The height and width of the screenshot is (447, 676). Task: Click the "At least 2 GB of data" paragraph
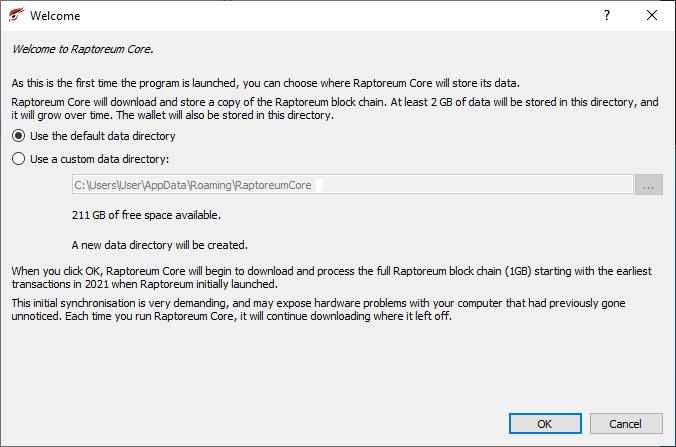tap(330, 108)
